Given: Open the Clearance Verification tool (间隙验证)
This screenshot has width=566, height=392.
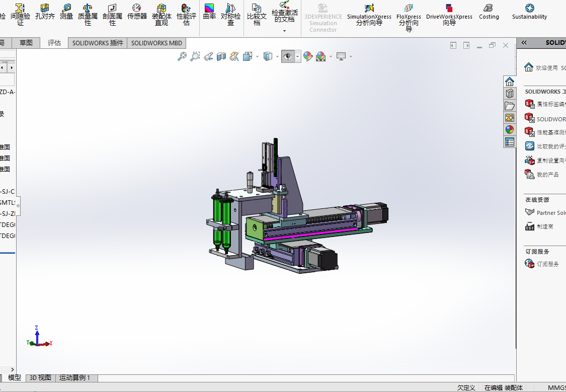Looking at the screenshot, I should tap(20, 14).
